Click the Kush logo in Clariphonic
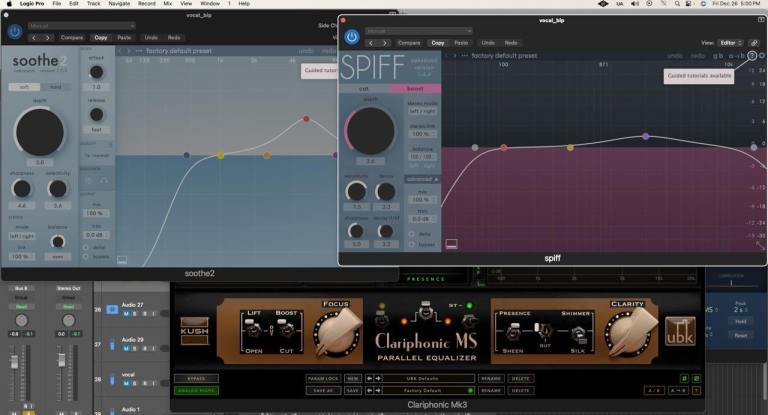This screenshot has width=768, height=415. (x=193, y=332)
